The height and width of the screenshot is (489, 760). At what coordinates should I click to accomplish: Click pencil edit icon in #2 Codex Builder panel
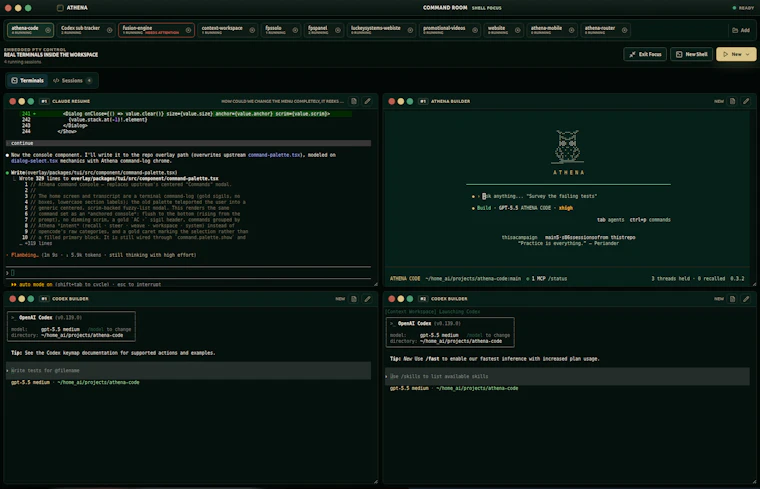pos(746,299)
